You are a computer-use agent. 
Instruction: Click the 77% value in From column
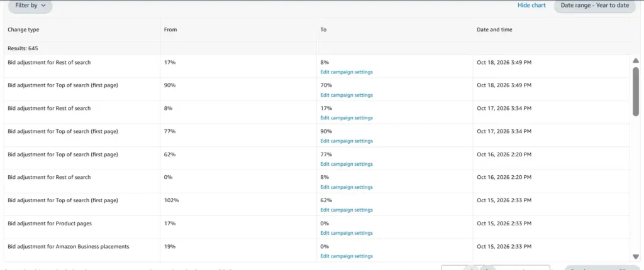(x=170, y=131)
